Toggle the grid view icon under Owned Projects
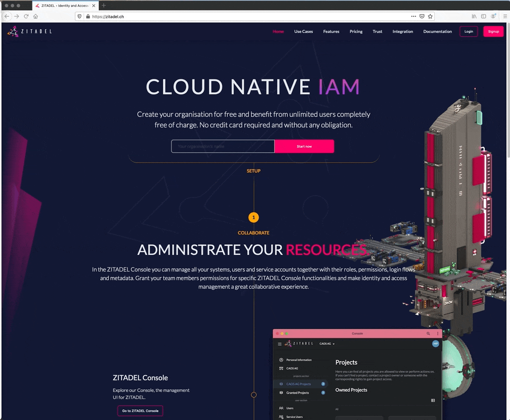The width and height of the screenshot is (510, 420). coord(433,401)
